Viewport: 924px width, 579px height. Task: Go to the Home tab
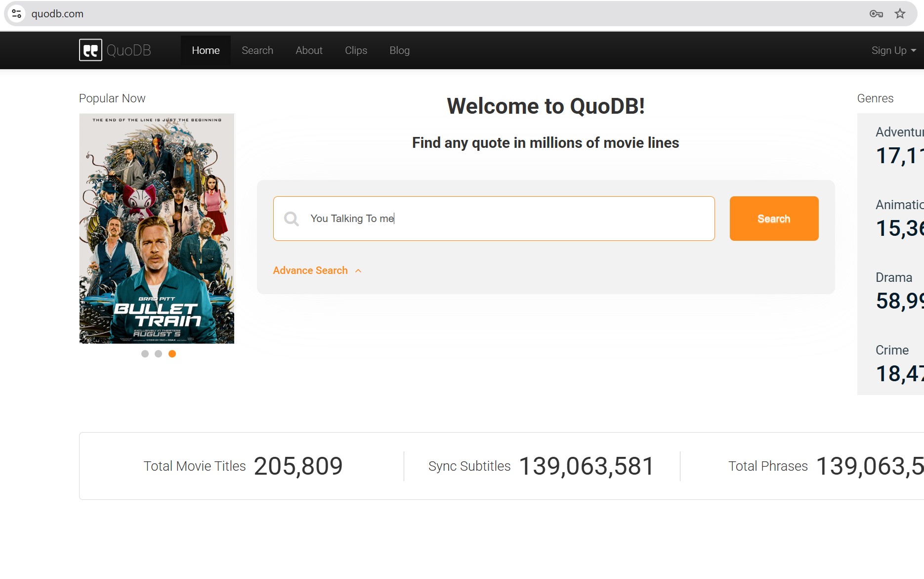point(206,50)
